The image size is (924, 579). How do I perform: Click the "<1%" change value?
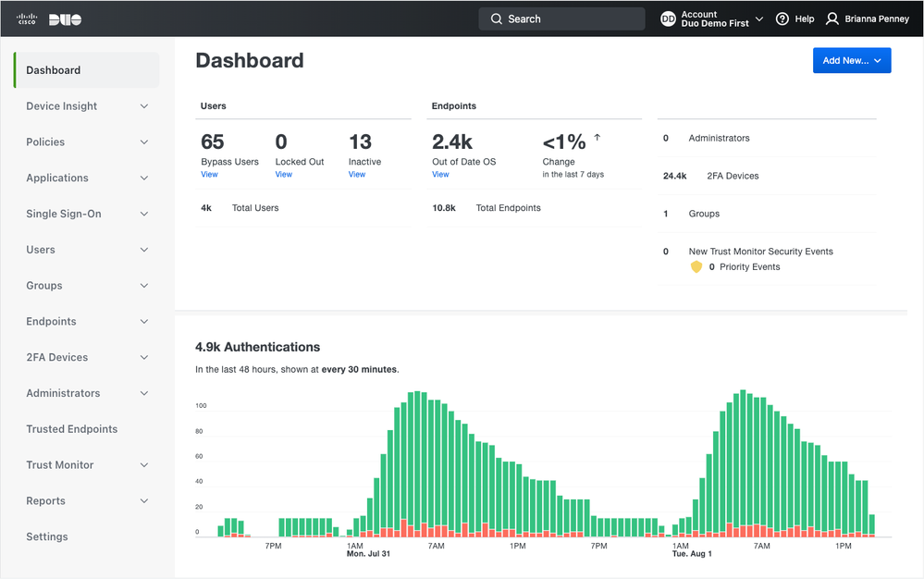coord(564,142)
